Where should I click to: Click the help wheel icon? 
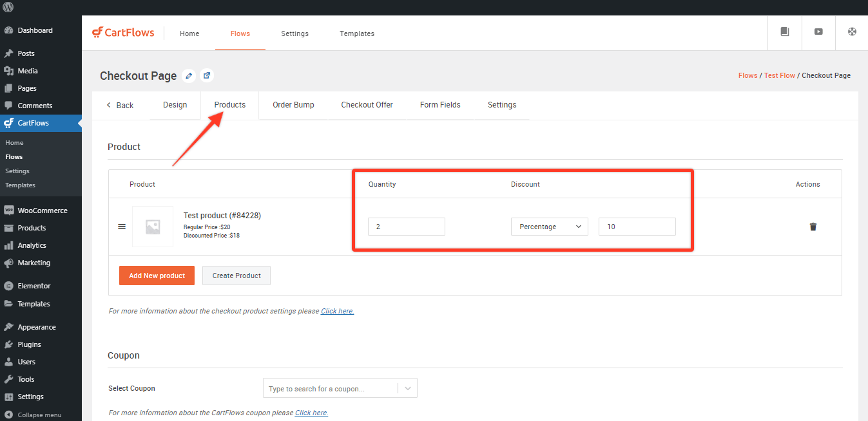pos(852,32)
